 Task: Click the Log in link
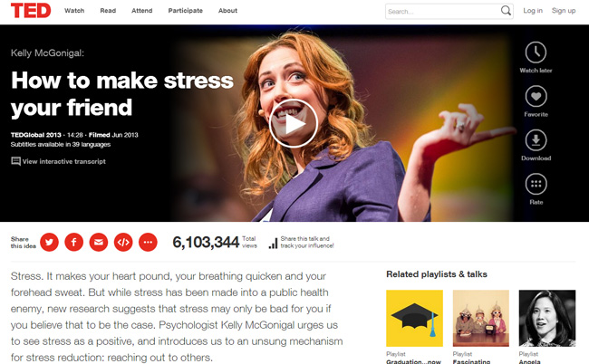click(533, 11)
